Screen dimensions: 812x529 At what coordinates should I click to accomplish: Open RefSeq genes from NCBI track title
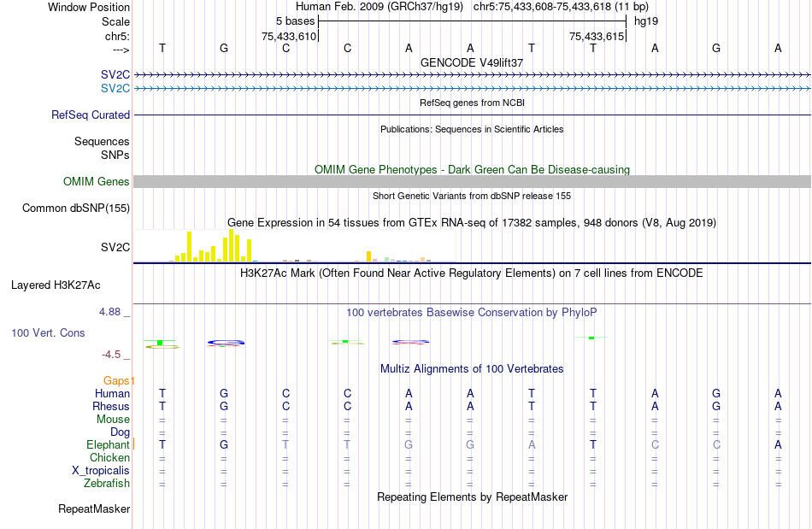coord(472,103)
